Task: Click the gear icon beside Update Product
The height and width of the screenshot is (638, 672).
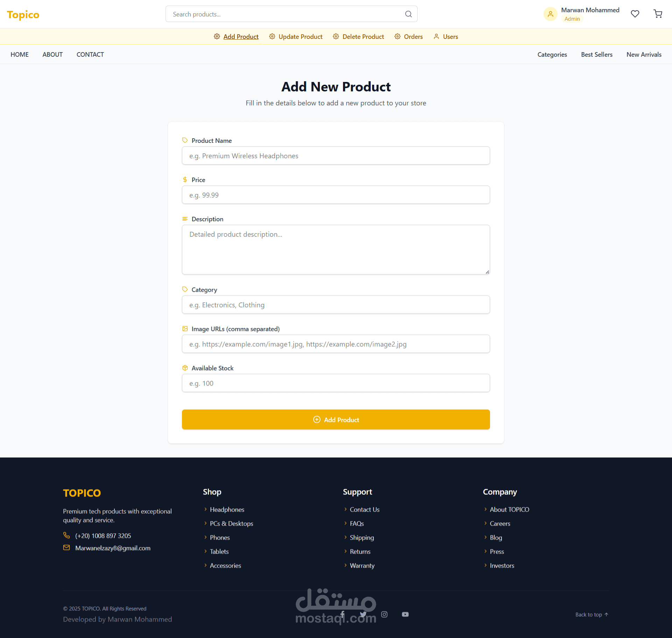Action: (x=272, y=36)
